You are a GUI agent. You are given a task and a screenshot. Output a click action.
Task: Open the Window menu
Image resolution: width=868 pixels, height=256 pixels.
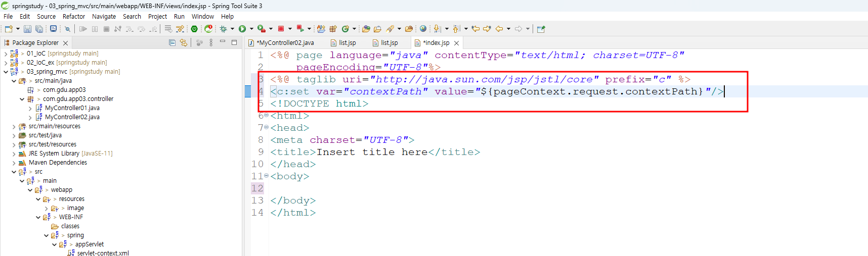pos(203,16)
